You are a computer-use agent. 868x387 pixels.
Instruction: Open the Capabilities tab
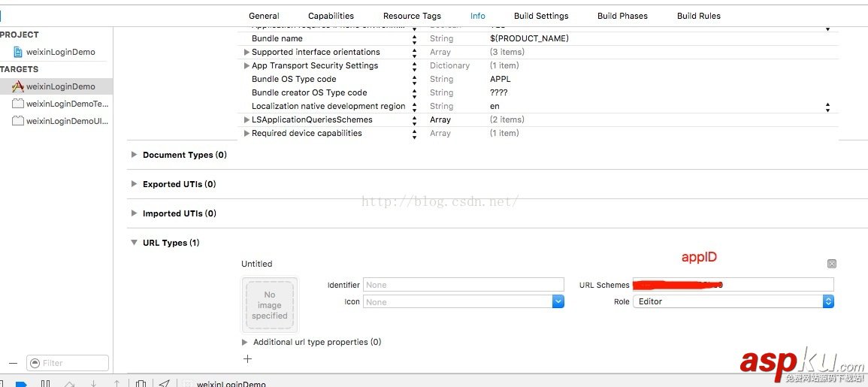[331, 16]
